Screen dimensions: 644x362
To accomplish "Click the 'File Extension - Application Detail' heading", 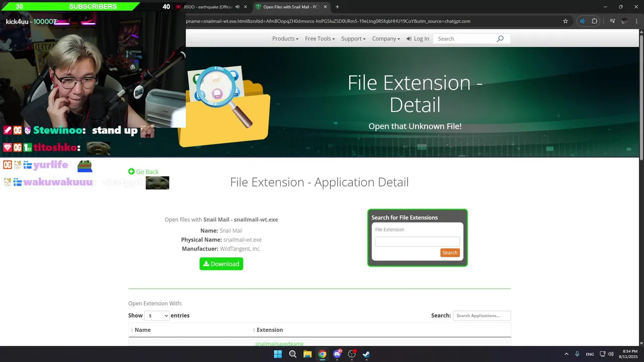I will point(319,182).
